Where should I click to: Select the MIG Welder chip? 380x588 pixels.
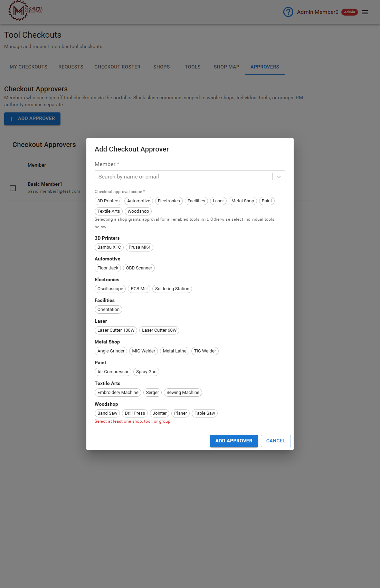[144, 351]
